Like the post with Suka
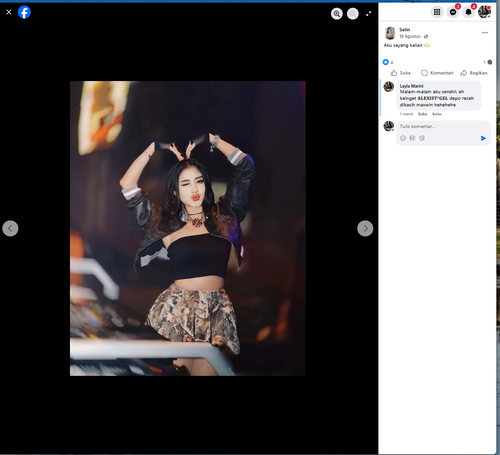The image size is (500, 455). click(401, 73)
